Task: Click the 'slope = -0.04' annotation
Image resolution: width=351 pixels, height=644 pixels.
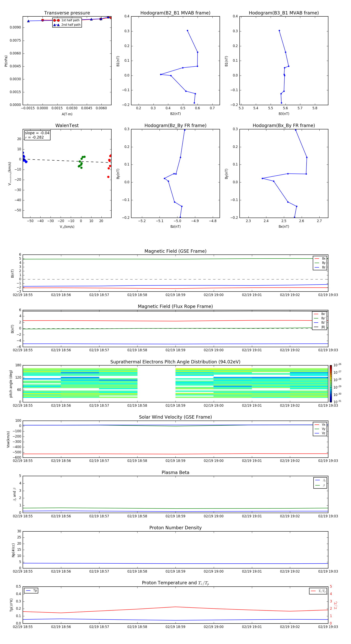Action: (37, 133)
